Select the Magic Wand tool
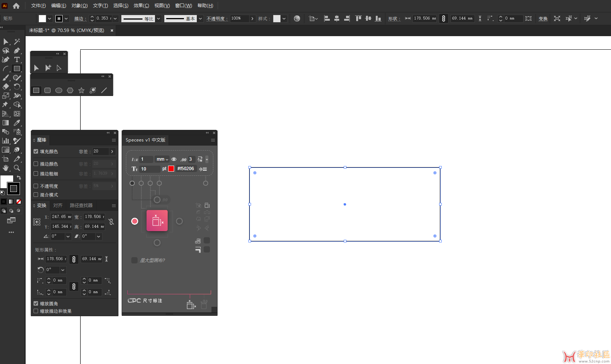This screenshot has width=611, height=364. (x=17, y=41)
